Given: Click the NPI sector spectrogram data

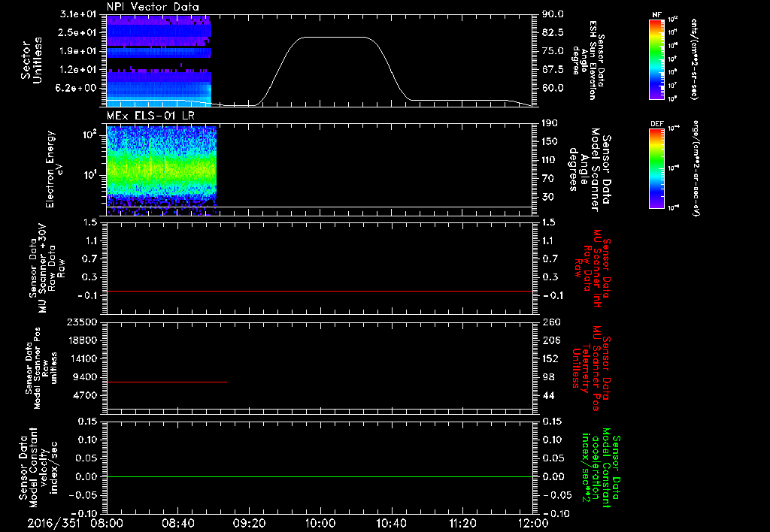Looking at the screenshot, I should pos(159,60).
